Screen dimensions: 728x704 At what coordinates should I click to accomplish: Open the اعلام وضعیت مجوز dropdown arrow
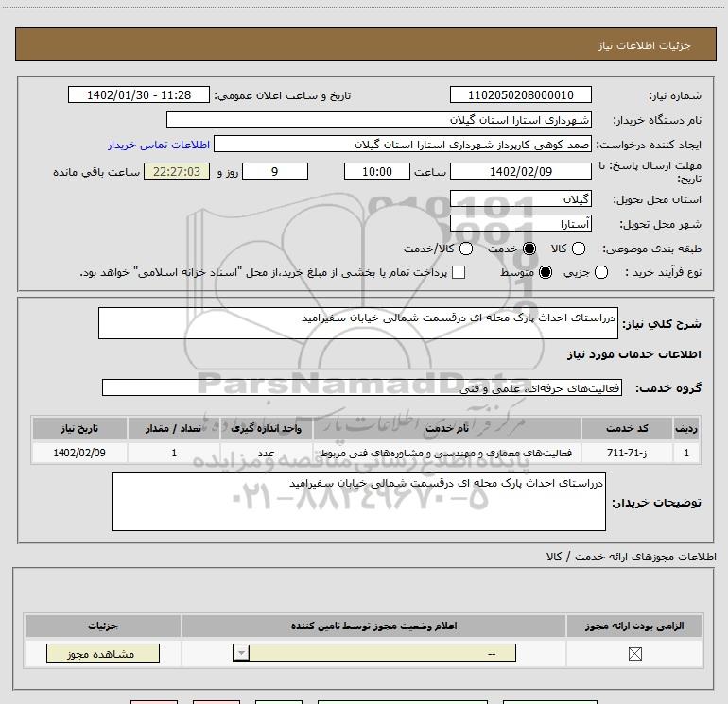click(241, 653)
